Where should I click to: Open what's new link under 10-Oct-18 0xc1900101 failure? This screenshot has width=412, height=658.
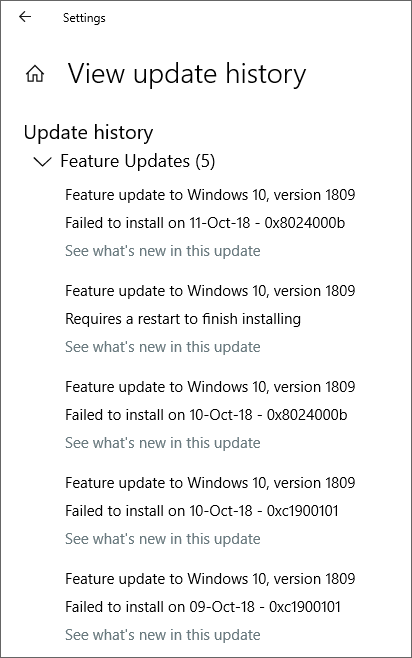163,539
